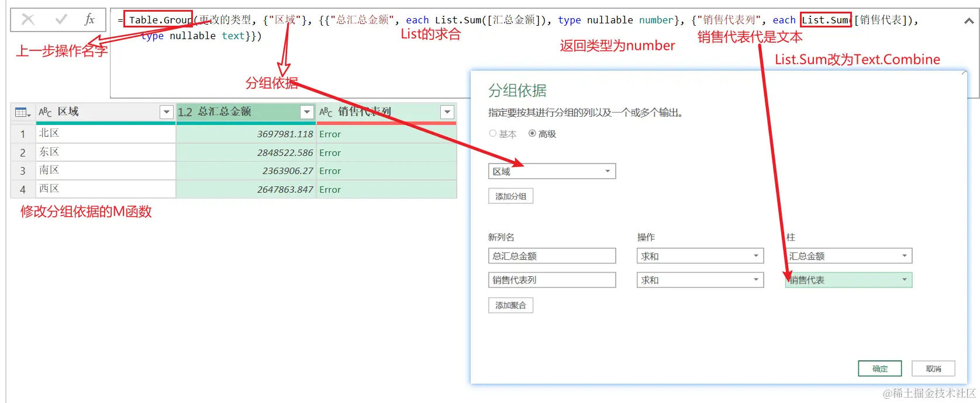The image size is (980, 403).
Task: Select the value 3697981.118
Action: coord(246,134)
